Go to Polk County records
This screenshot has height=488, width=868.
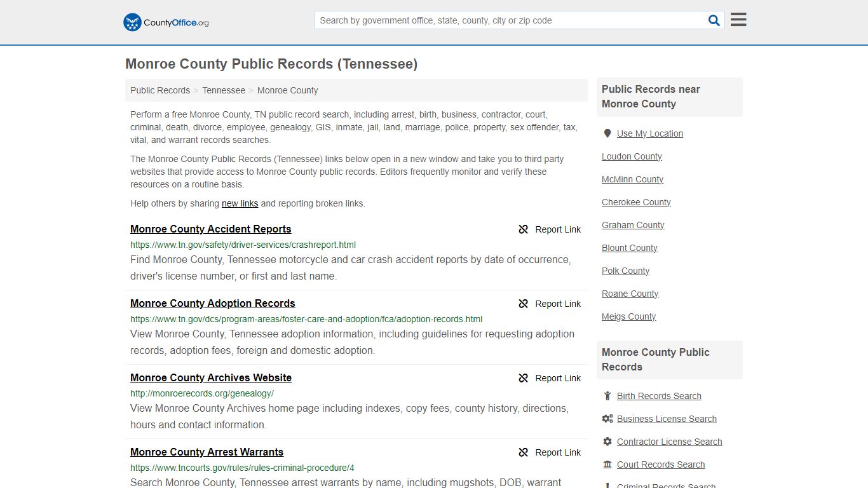tap(625, 271)
